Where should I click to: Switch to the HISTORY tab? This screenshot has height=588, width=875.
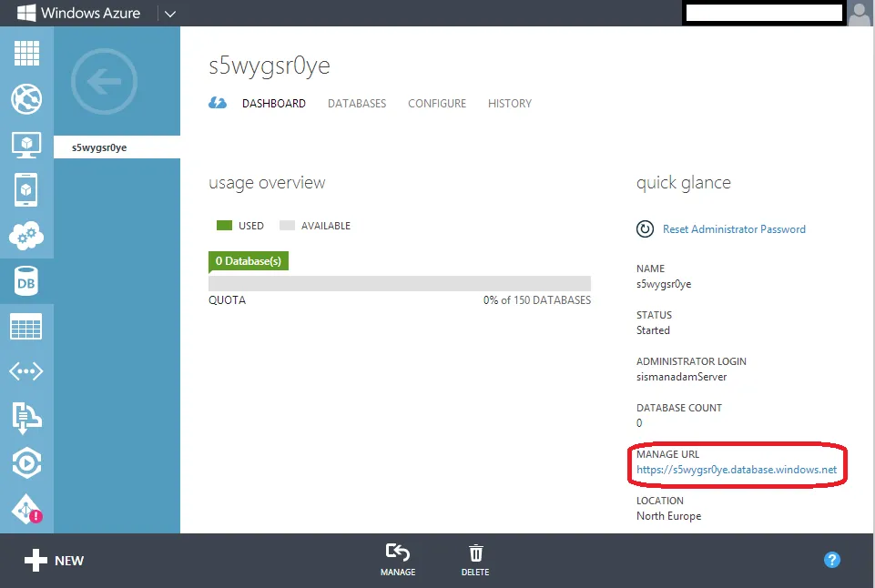[x=510, y=104]
